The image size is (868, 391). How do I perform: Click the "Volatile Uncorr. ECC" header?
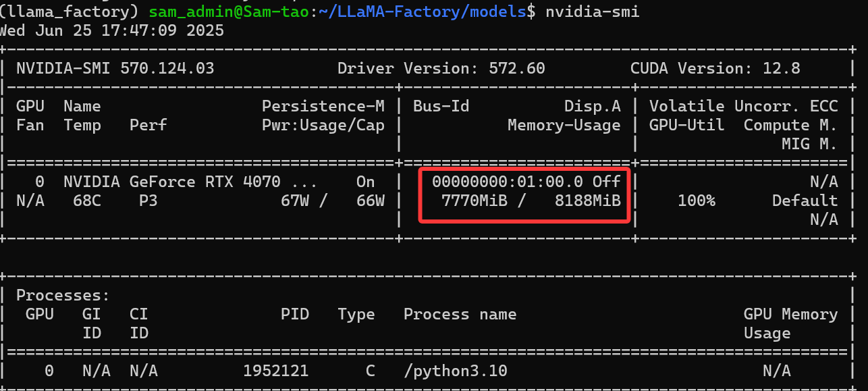tap(744, 106)
